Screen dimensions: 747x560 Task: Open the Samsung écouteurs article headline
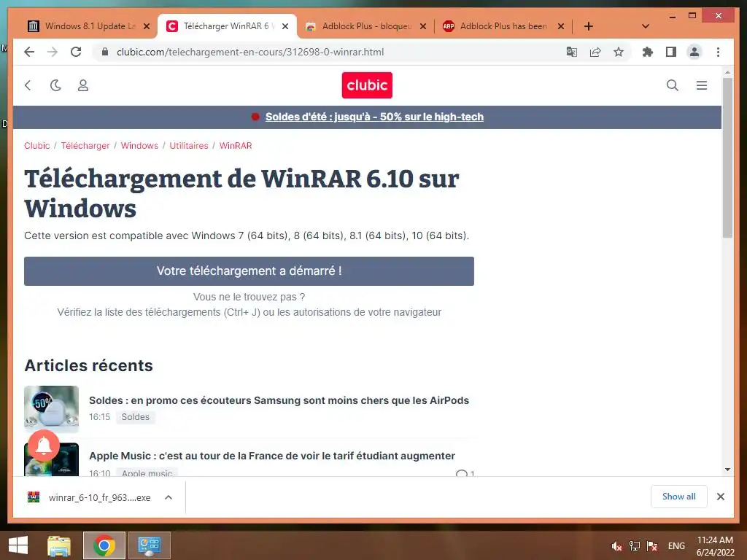tap(279, 400)
